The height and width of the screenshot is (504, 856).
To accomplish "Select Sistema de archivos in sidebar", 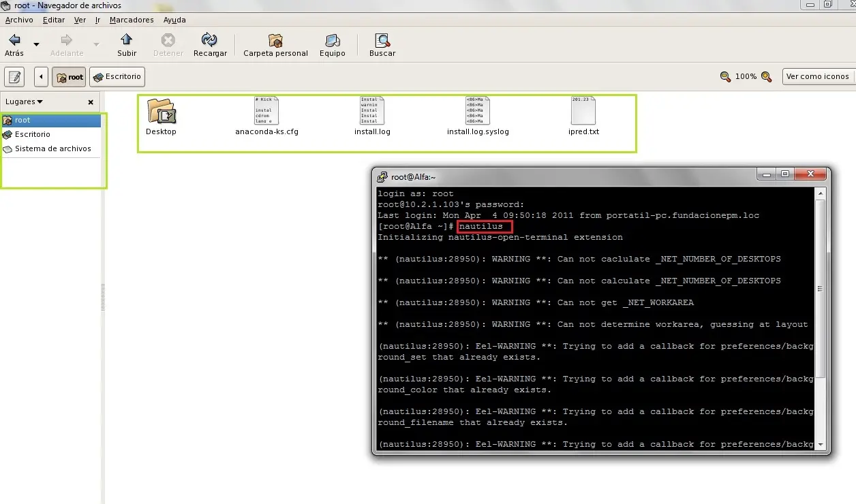I will click(52, 148).
